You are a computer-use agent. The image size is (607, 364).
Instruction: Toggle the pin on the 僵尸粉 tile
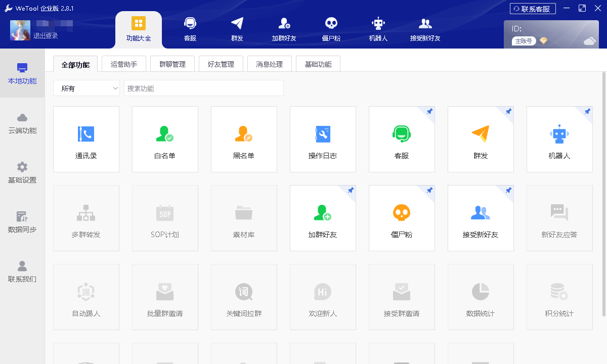429,191
